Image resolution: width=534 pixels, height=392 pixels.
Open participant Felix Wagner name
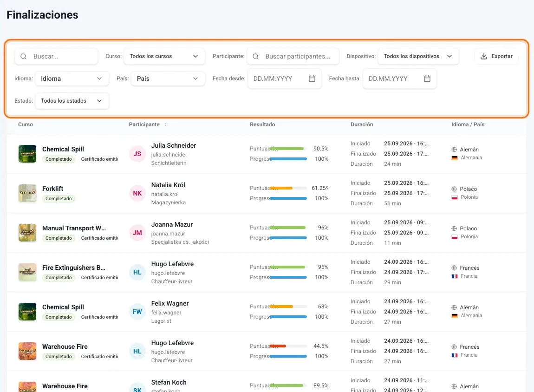(170, 304)
